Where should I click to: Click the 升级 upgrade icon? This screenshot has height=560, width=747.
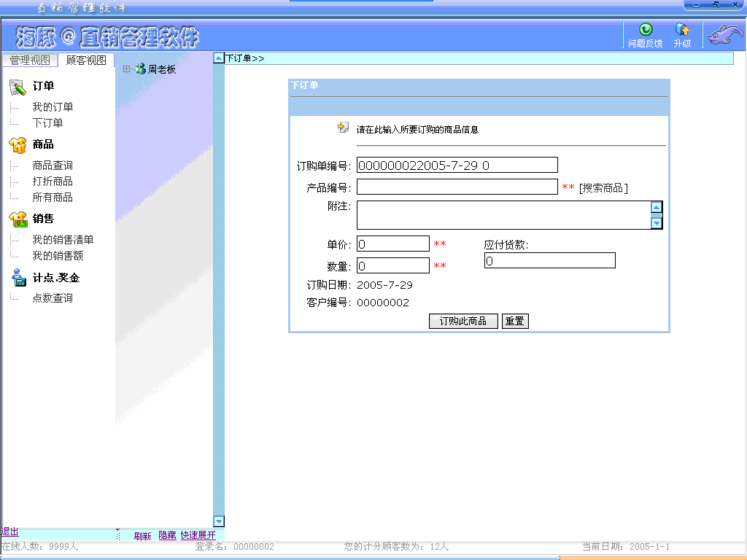[682, 29]
